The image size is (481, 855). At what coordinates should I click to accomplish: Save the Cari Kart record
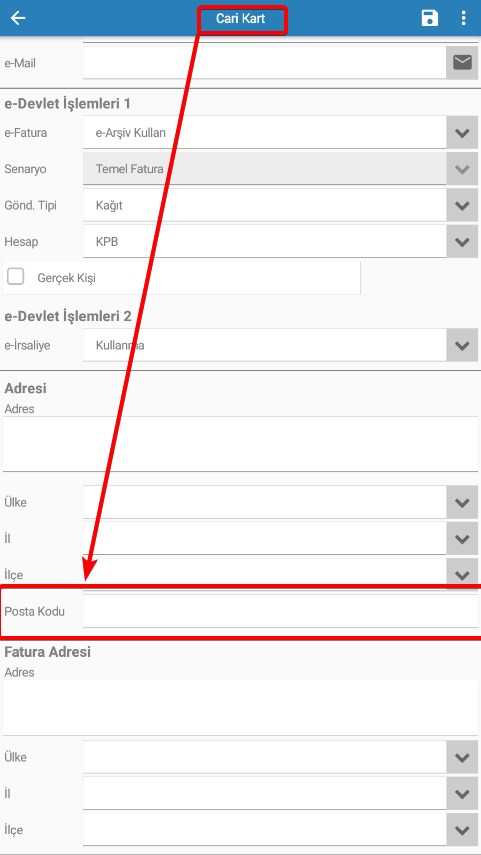pyautogui.click(x=430, y=18)
